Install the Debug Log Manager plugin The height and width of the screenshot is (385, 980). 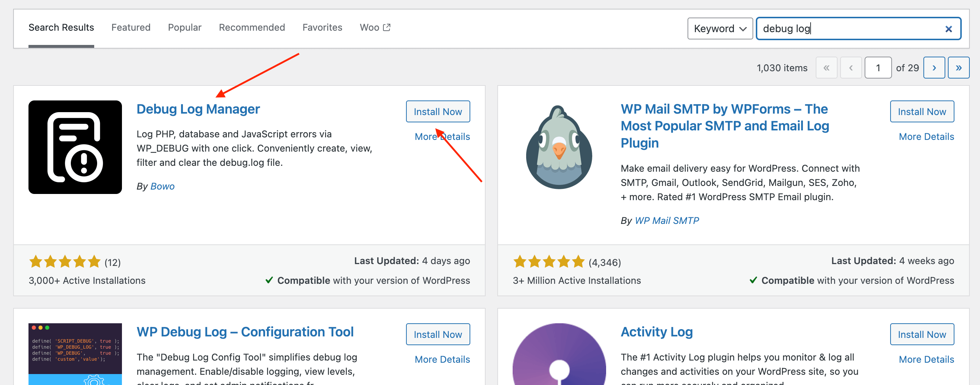[438, 111]
